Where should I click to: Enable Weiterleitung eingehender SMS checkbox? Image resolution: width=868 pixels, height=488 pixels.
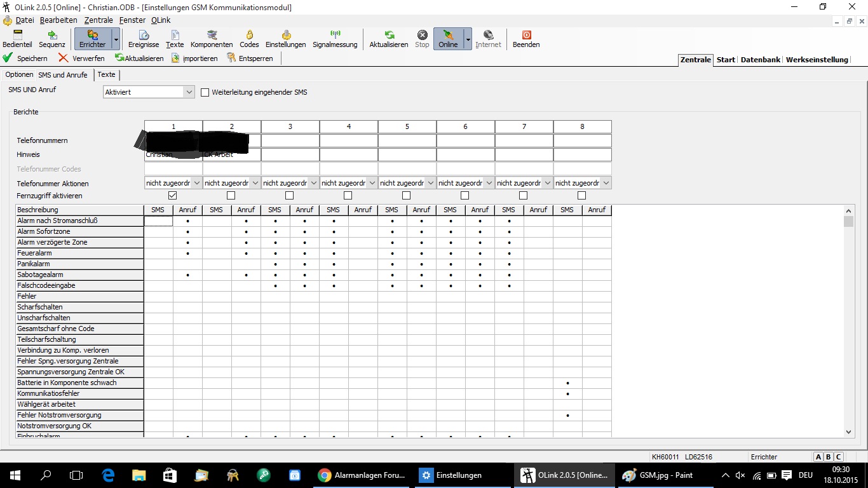pos(205,92)
